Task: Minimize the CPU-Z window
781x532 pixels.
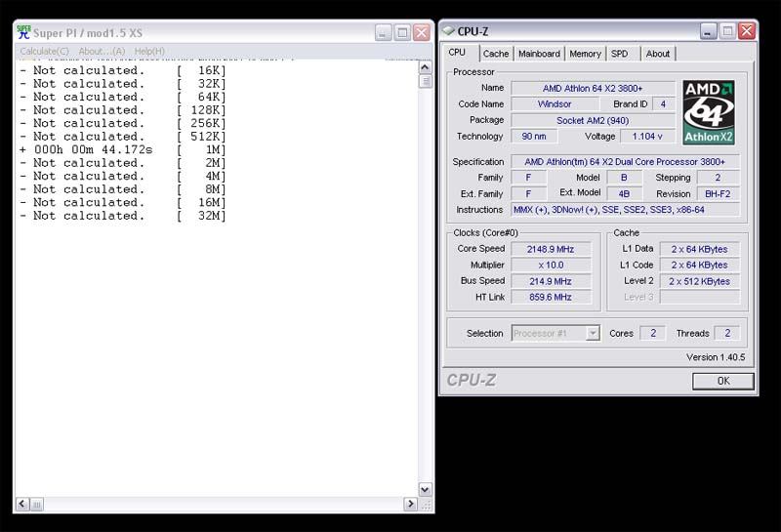Action: tap(709, 31)
